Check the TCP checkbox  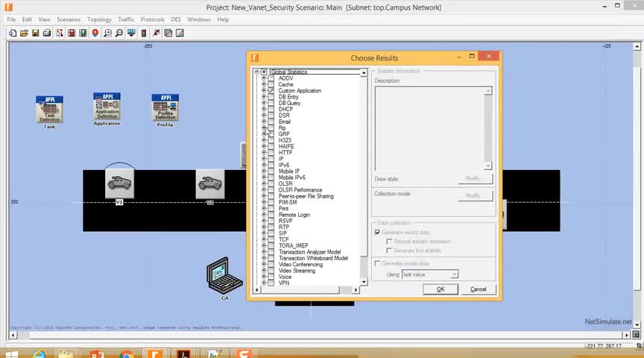click(271, 239)
